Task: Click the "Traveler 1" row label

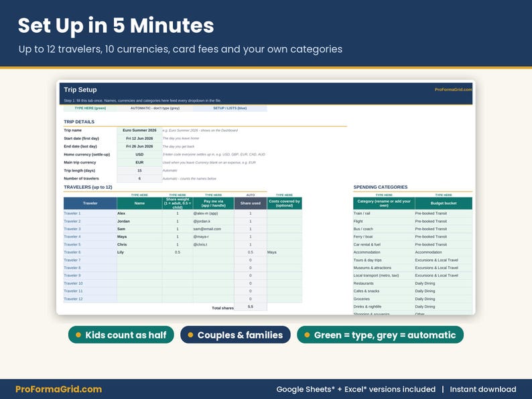Action: 90,214
